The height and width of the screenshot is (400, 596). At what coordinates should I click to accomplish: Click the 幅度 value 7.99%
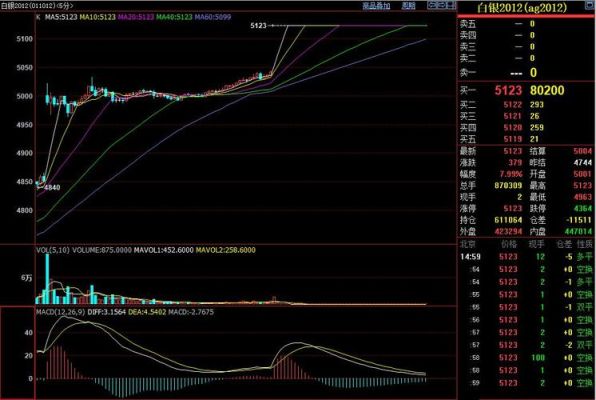pyautogui.click(x=510, y=174)
